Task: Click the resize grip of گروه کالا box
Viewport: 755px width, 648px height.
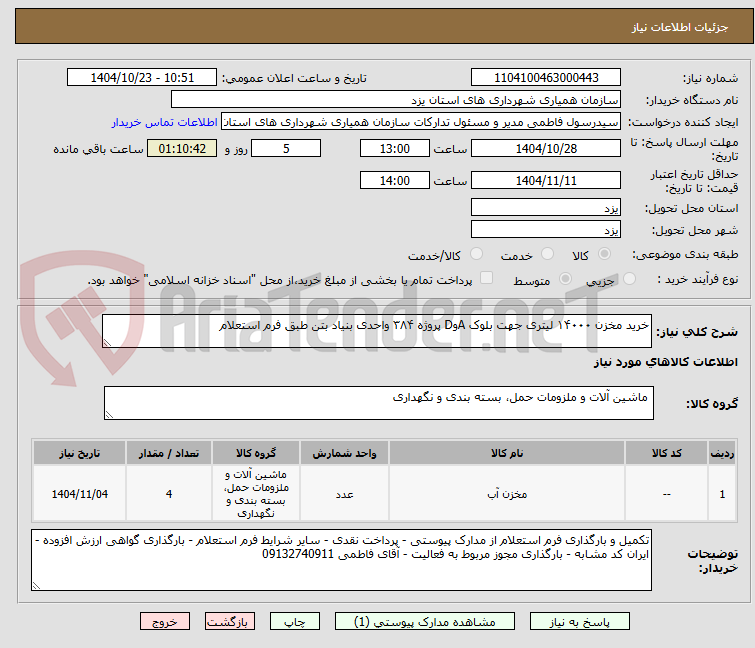Action: (110, 415)
